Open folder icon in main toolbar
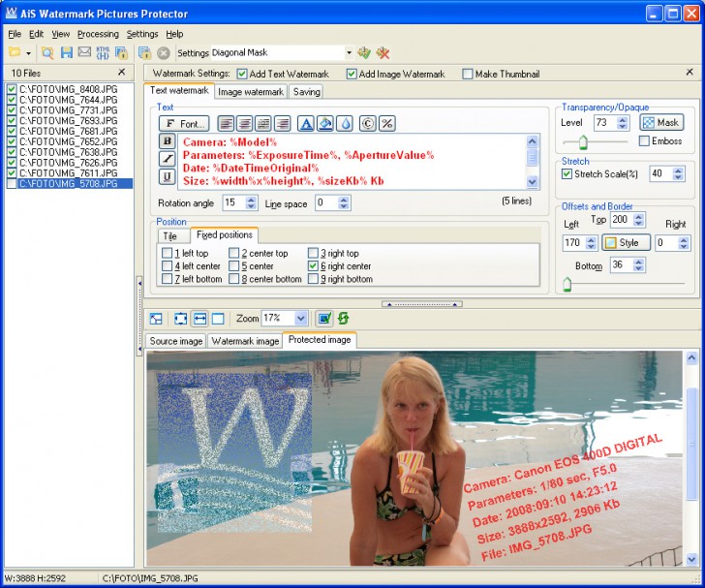The height and width of the screenshot is (588, 705). [15, 52]
